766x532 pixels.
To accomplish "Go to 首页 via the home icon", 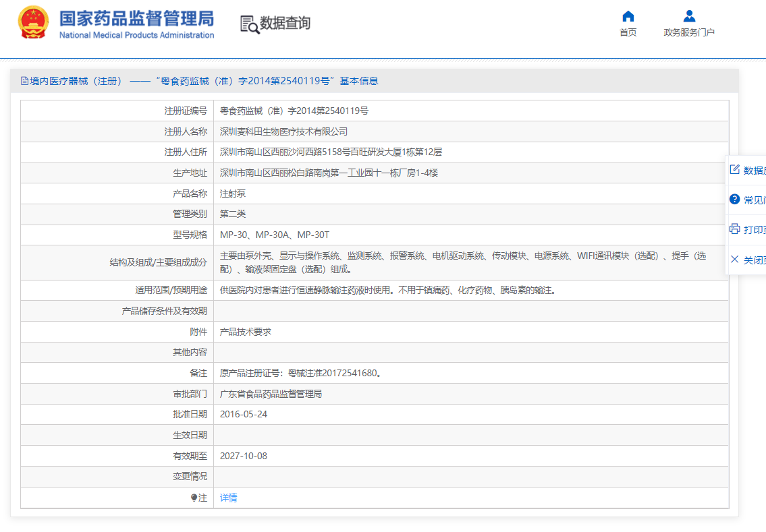I will [x=628, y=17].
